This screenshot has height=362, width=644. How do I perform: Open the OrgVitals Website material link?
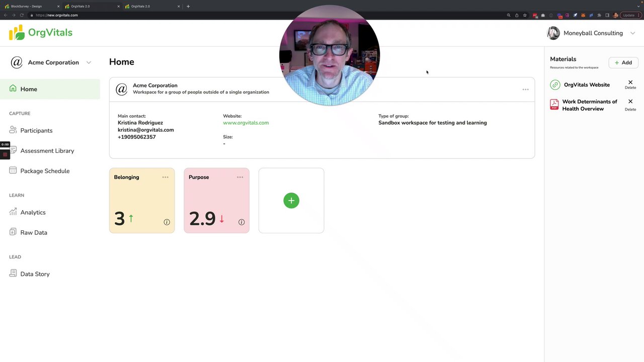tap(587, 84)
